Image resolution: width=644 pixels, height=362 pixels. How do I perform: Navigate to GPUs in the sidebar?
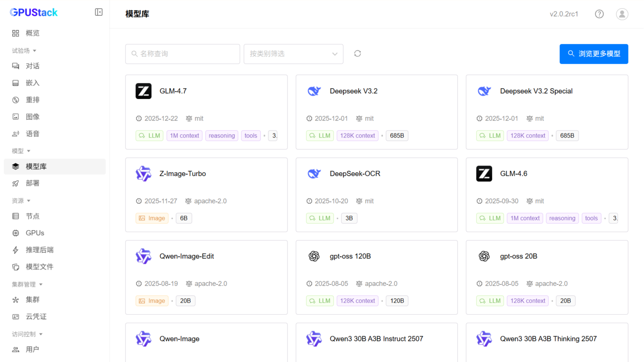coord(55,233)
